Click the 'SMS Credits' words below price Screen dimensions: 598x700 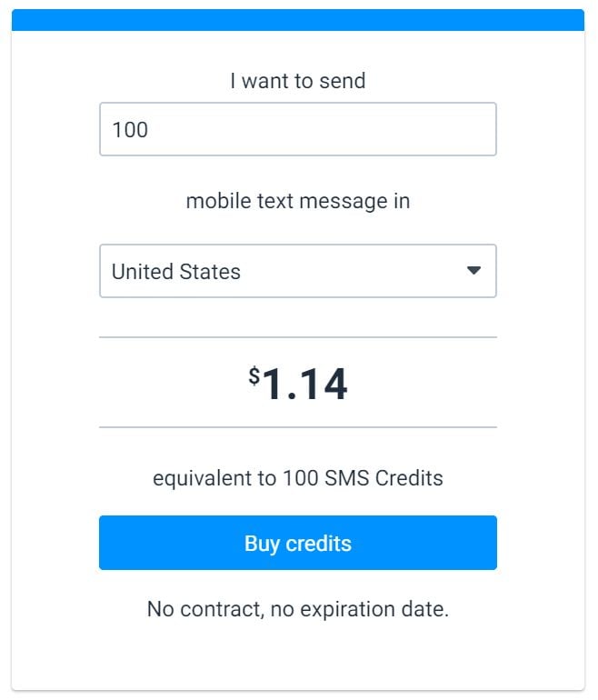384,478
